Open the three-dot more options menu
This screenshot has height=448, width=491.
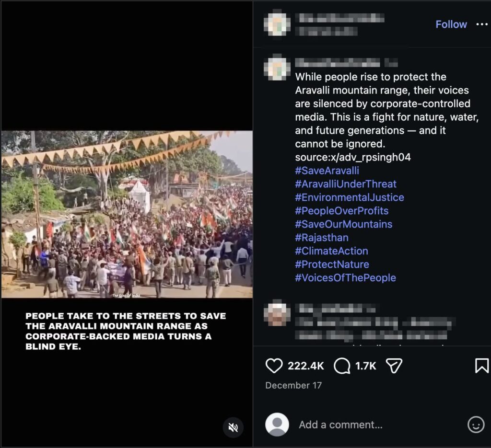[x=481, y=24]
